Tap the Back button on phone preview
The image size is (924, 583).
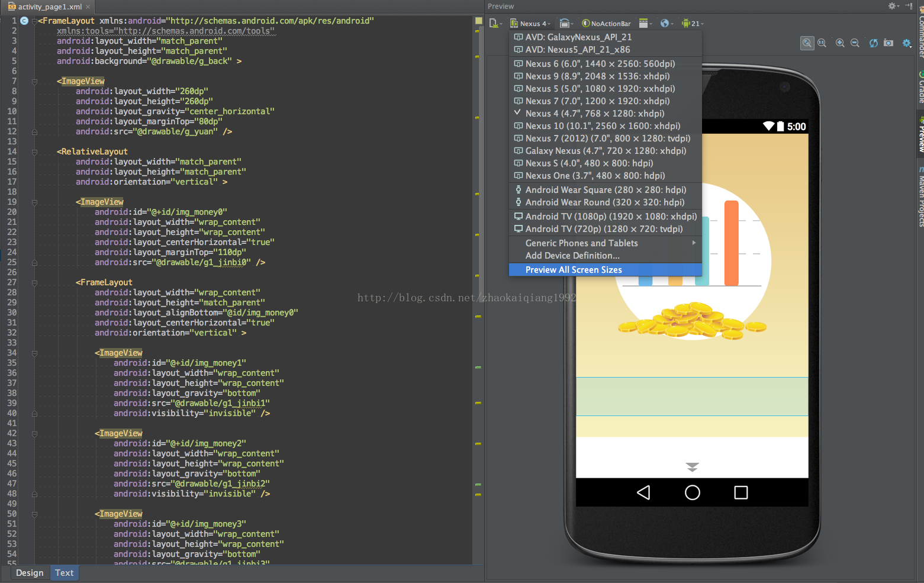coord(643,492)
